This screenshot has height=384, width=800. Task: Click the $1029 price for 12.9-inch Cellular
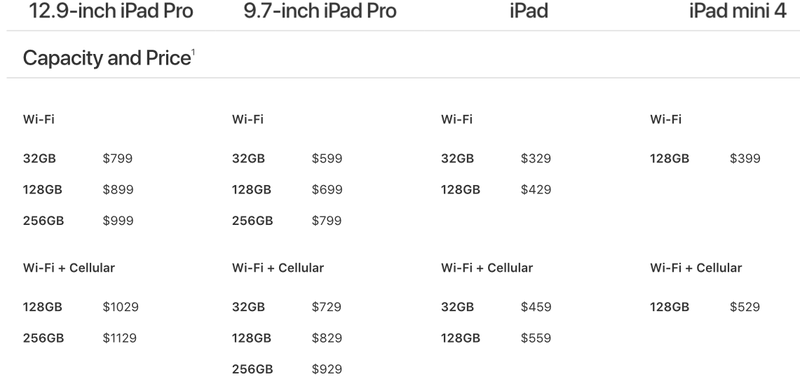(x=120, y=307)
